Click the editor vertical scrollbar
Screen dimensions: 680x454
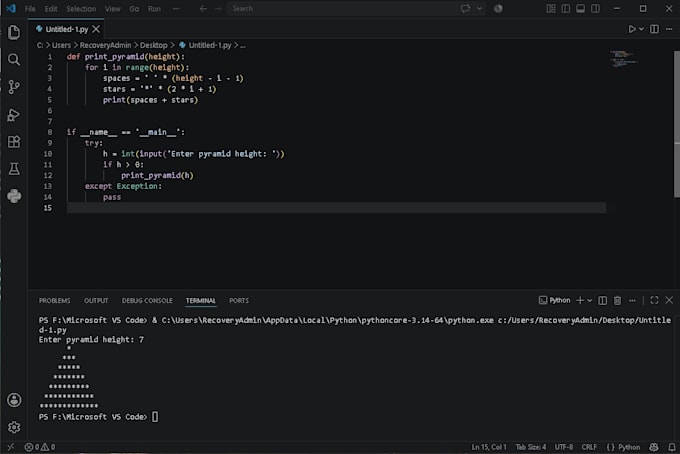click(677, 124)
